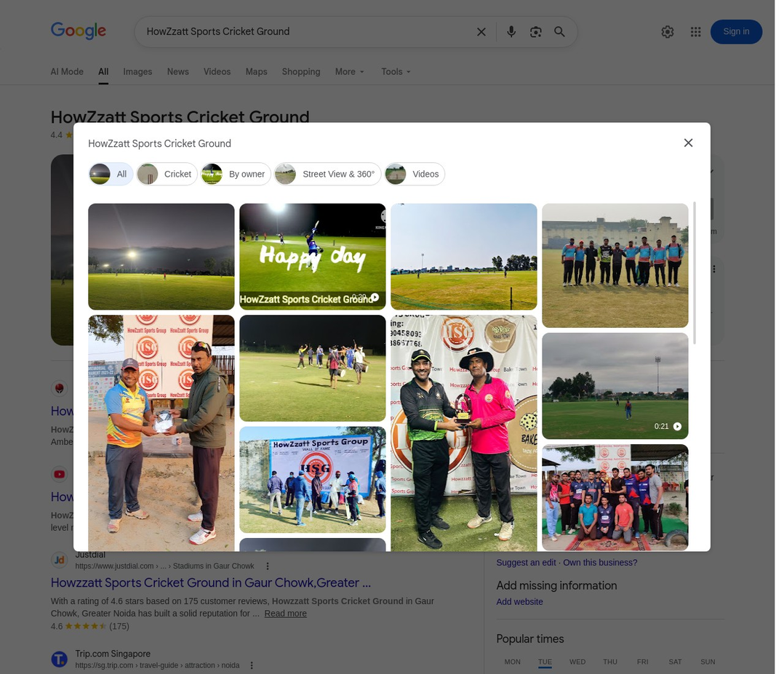Show only Videos in gallery

click(x=415, y=174)
